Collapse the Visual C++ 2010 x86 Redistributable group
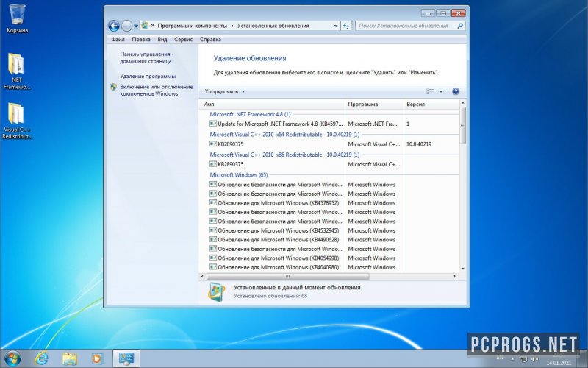 [284, 155]
